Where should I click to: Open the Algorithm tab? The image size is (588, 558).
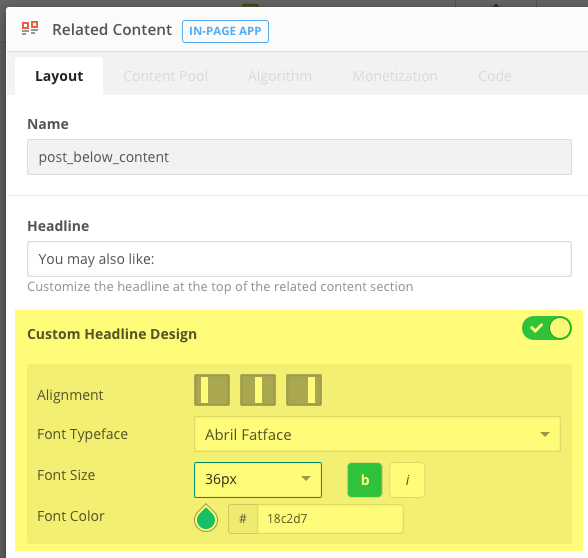280,76
